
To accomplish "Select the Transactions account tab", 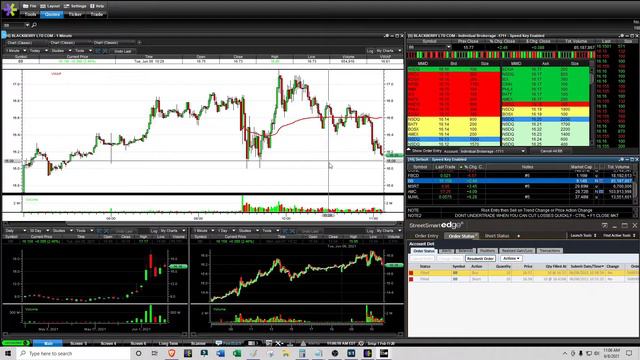I will pos(549,251).
